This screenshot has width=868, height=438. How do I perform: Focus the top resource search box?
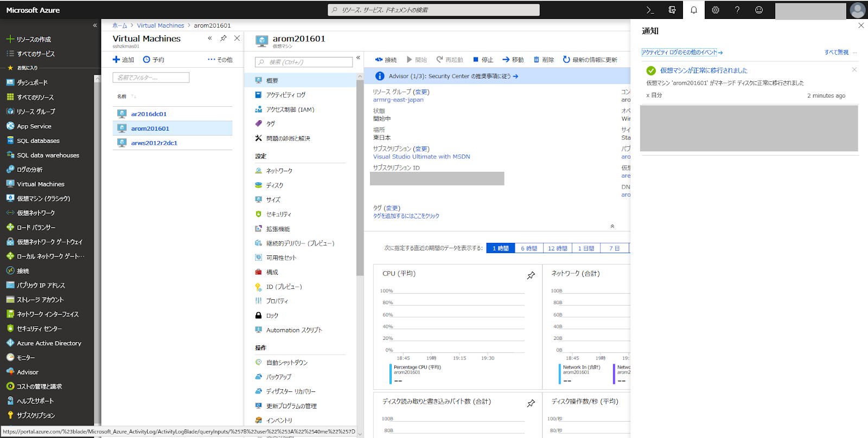433,10
